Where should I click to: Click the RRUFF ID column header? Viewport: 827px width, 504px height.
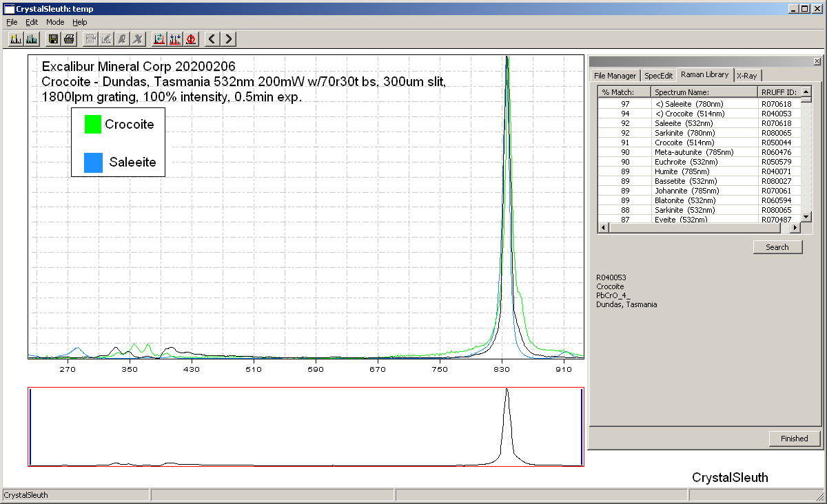point(779,92)
